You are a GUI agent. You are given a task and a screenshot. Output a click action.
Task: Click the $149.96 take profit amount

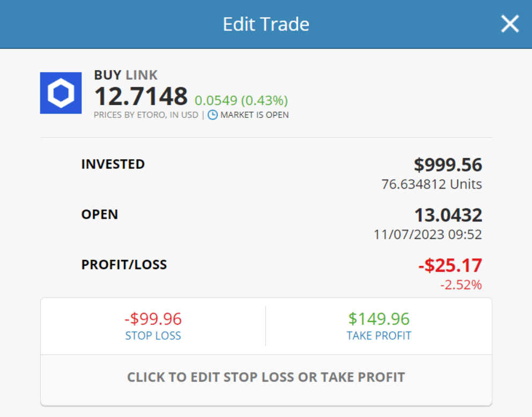pyautogui.click(x=379, y=319)
